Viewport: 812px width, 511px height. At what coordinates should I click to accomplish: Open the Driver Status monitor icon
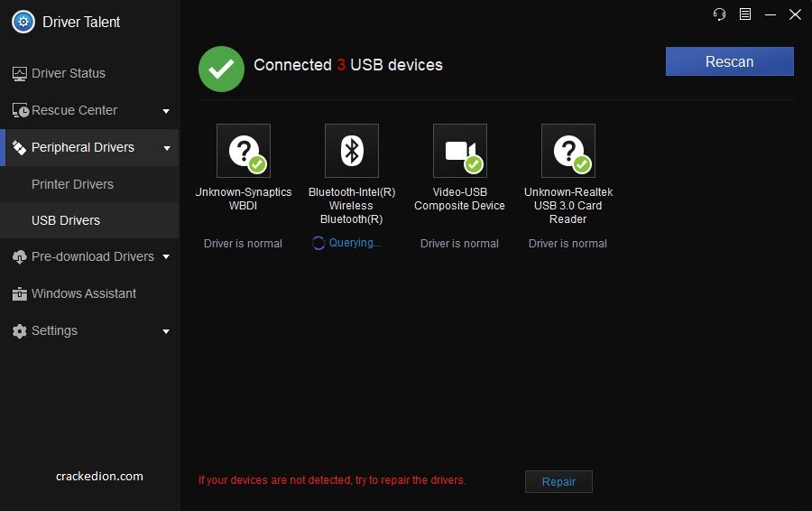20,74
